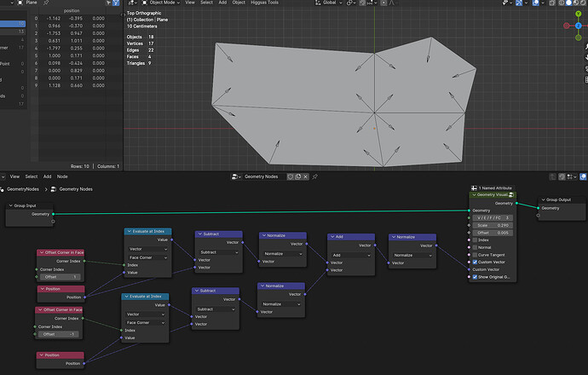Enable the Curve Tangent checkbox
This screenshot has width=588, height=375.
(x=475, y=255)
